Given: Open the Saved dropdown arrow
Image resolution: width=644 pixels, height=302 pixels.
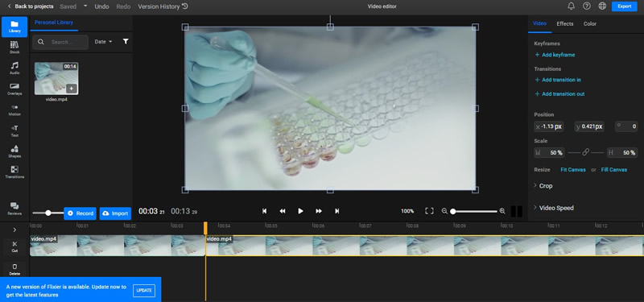Looking at the screenshot, I should pyautogui.click(x=85, y=6).
